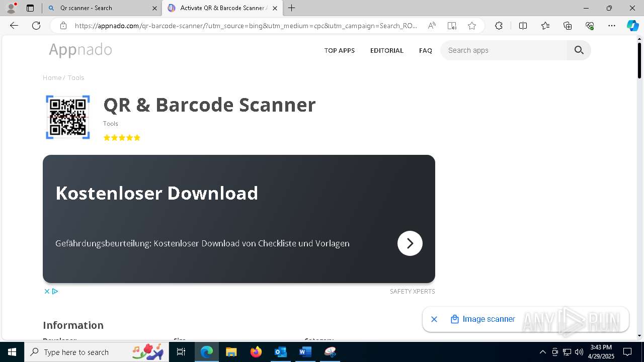The width and height of the screenshot is (644, 362).
Task: Click the taskbar search box
Action: (x=97, y=352)
